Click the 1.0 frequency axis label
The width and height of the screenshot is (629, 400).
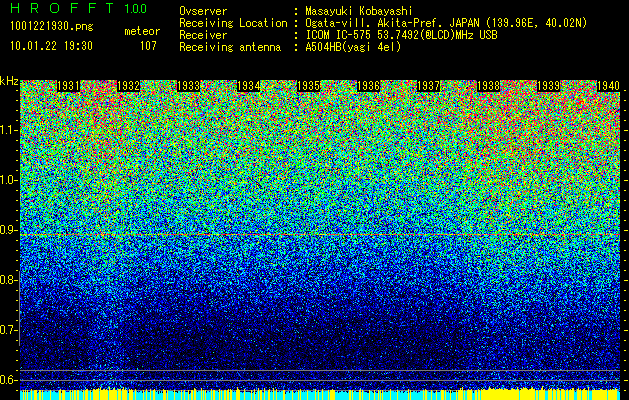(x=8, y=180)
